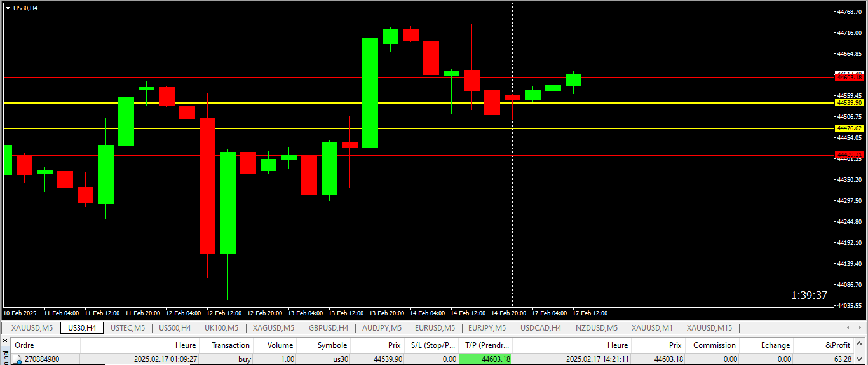Click the yellow 44539.90 price label on axis
Image resolution: width=868 pixels, height=365 pixels.
[x=850, y=102]
